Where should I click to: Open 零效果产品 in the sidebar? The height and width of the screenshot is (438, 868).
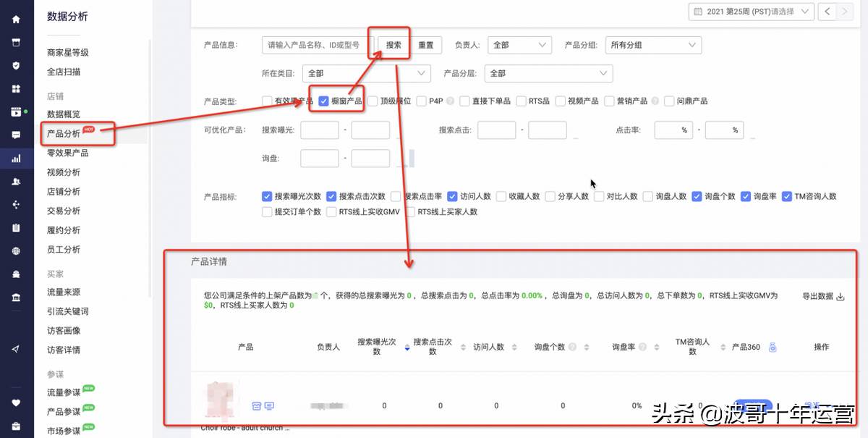point(68,153)
